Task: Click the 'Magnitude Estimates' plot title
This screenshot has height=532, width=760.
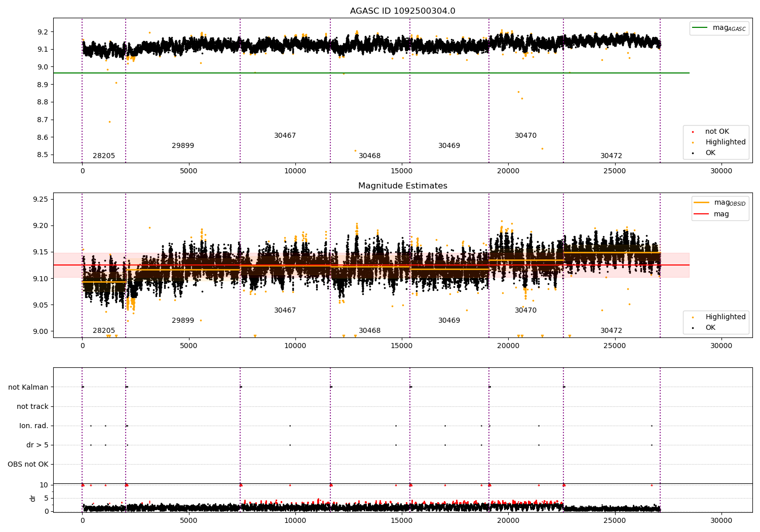Action: click(402, 186)
